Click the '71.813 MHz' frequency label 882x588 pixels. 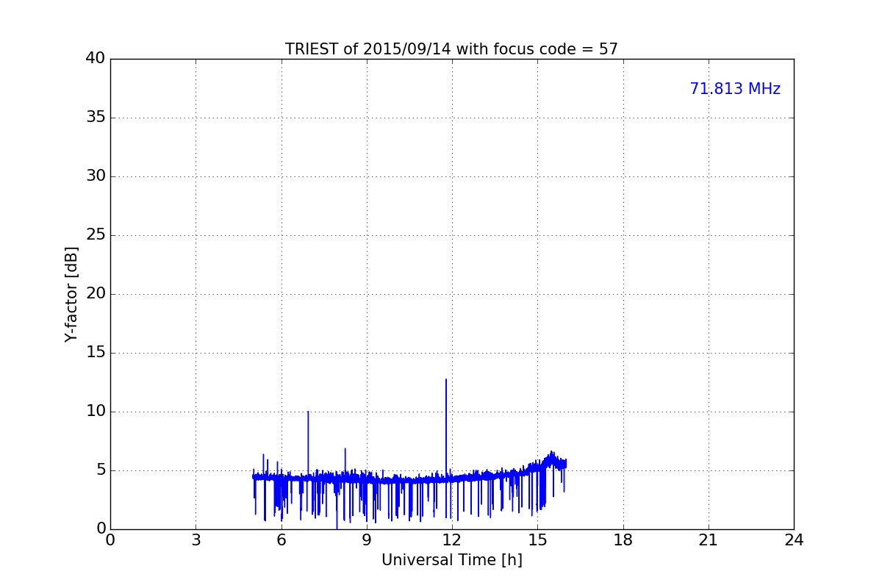[x=735, y=89]
